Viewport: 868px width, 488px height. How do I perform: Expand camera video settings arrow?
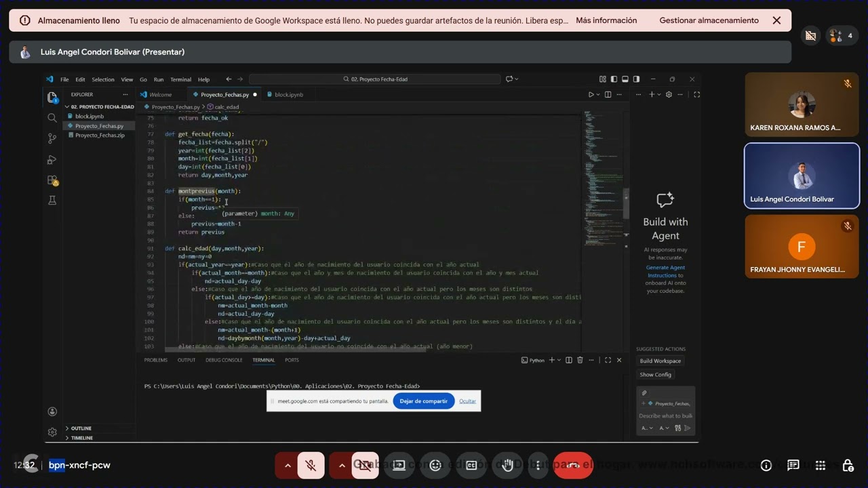pyautogui.click(x=342, y=465)
